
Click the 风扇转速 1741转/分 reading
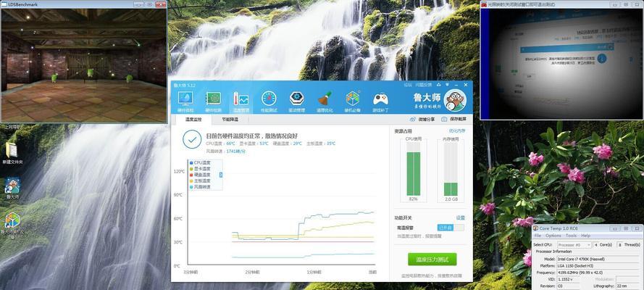[225, 151]
